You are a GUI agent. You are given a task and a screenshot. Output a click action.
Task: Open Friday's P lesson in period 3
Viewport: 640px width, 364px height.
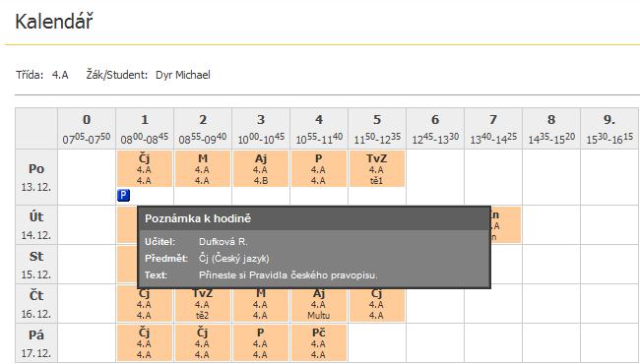[260, 342]
